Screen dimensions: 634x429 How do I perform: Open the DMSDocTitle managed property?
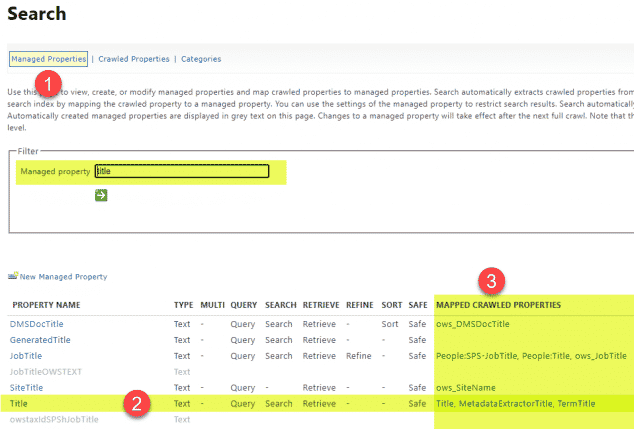pos(37,324)
